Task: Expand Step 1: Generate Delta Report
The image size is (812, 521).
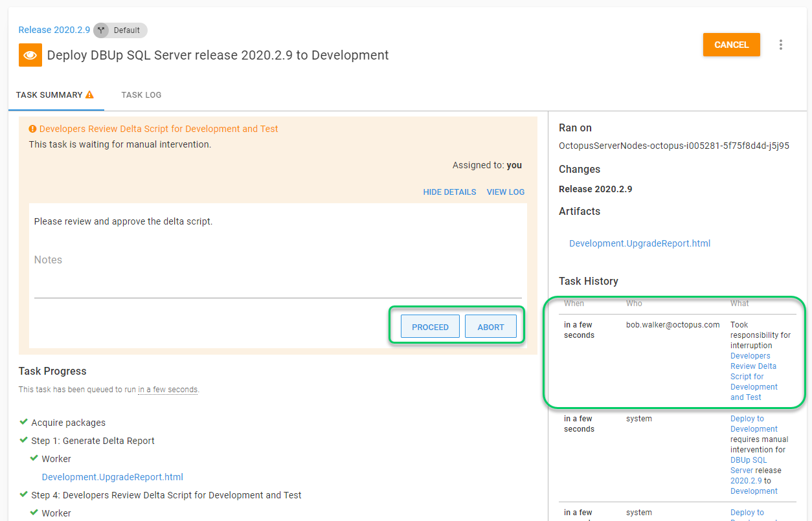Action: click(x=93, y=441)
